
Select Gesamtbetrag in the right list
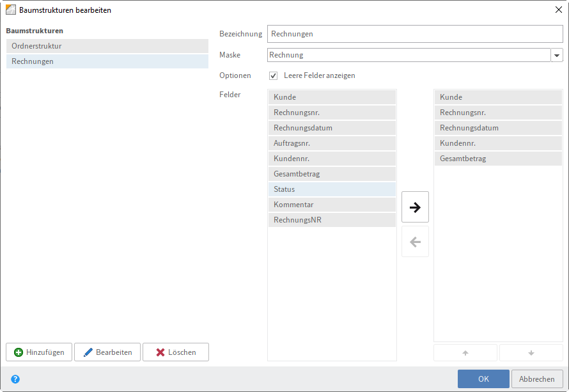[x=498, y=158]
